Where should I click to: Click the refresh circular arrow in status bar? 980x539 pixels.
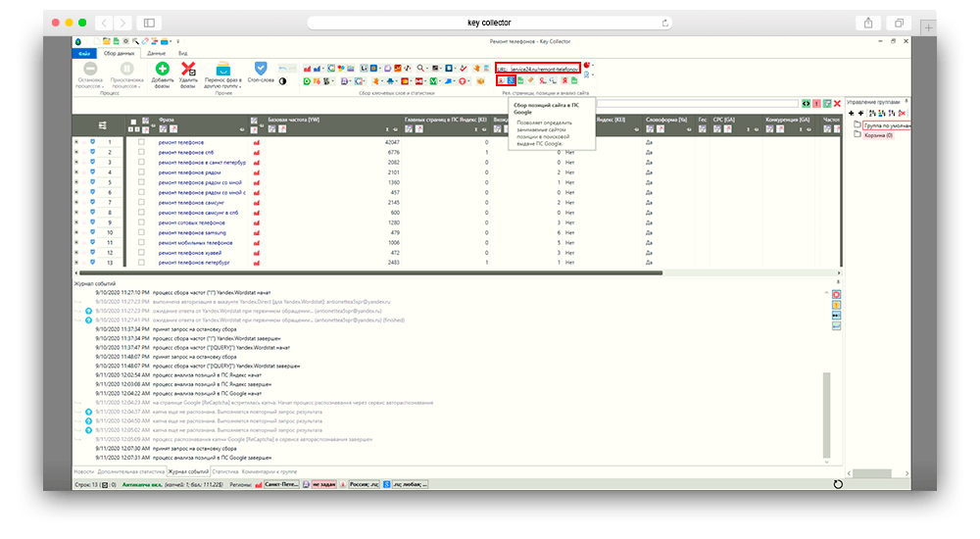pyautogui.click(x=838, y=484)
